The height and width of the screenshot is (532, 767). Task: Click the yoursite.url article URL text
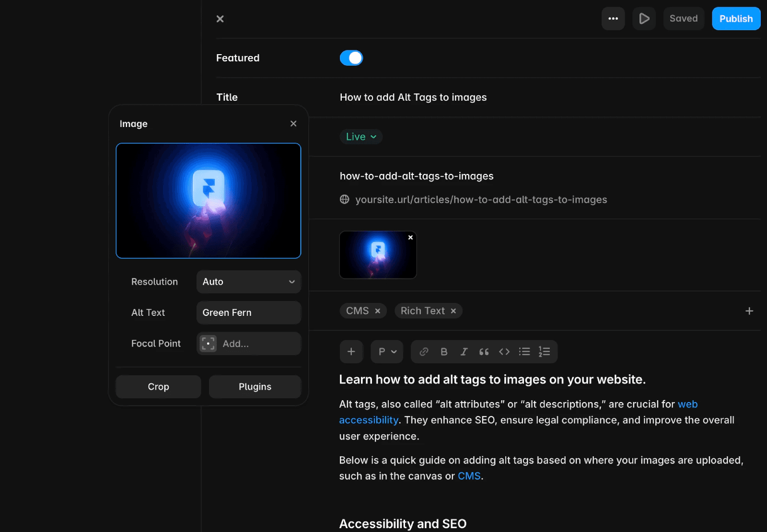[x=481, y=199]
